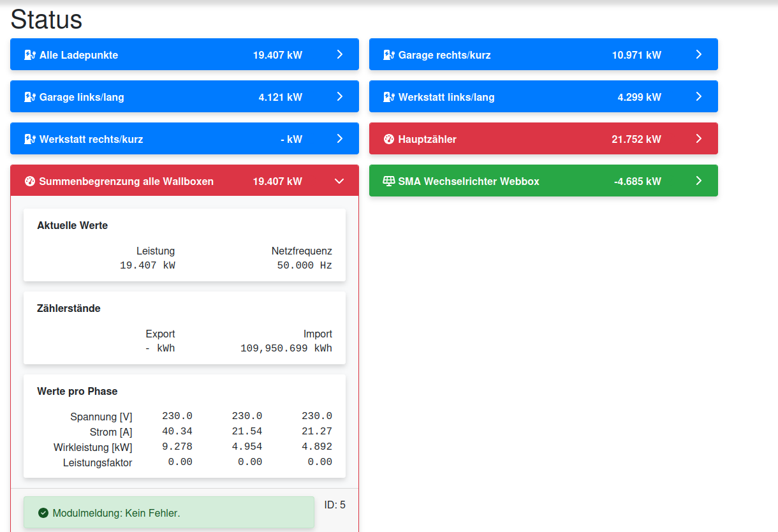Click the 50.000 Hz value

[x=305, y=265]
